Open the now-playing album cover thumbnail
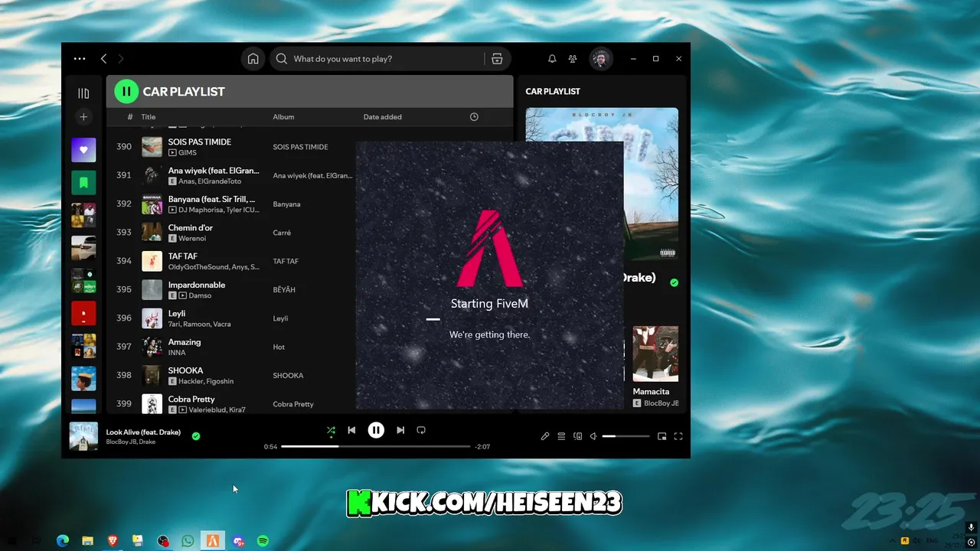The height and width of the screenshot is (551, 980). tap(83, 436)
